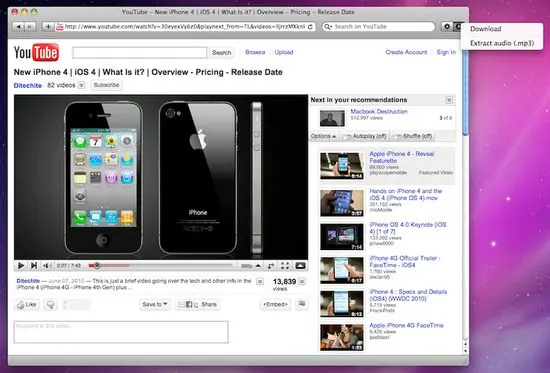Screen dimensions: 550x373
Task: Mute the video volume icon
Action: (47, 266)
